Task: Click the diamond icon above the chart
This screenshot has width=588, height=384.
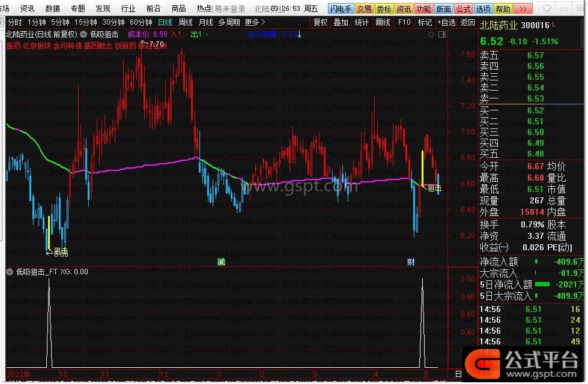Action: [x=431, y=34]
